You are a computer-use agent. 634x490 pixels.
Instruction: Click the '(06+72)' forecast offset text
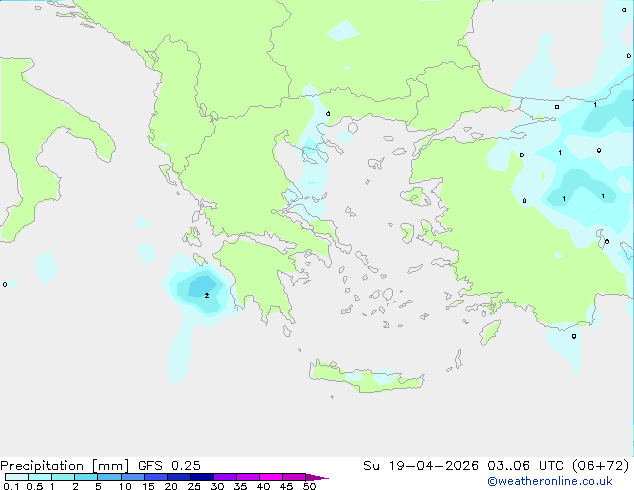point(601,466)
